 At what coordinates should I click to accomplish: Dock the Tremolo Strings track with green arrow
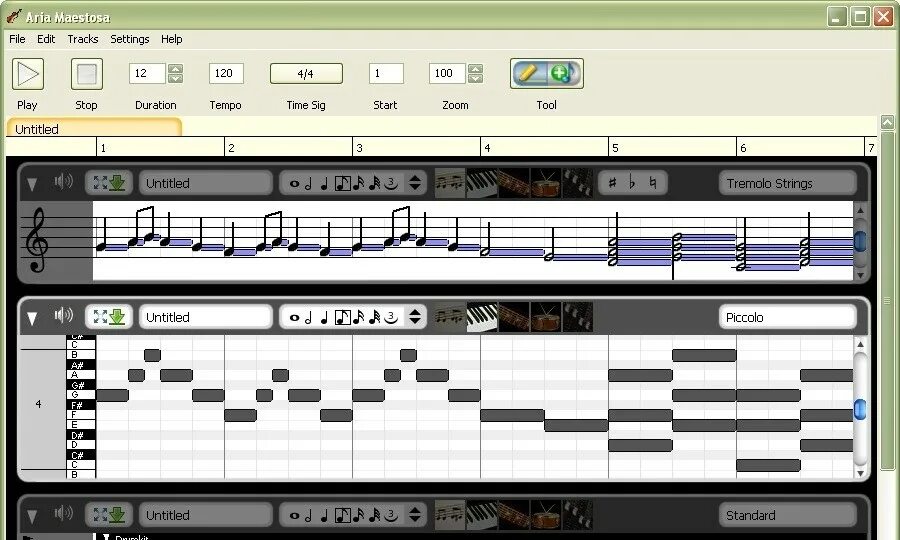pyautogui.click(x=117, y=183)
